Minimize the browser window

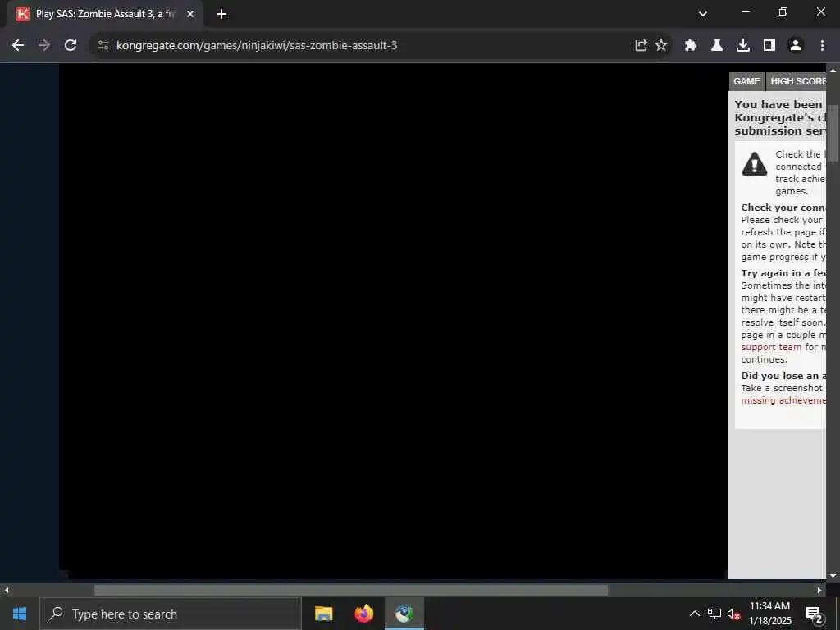(x=745, y=11)
